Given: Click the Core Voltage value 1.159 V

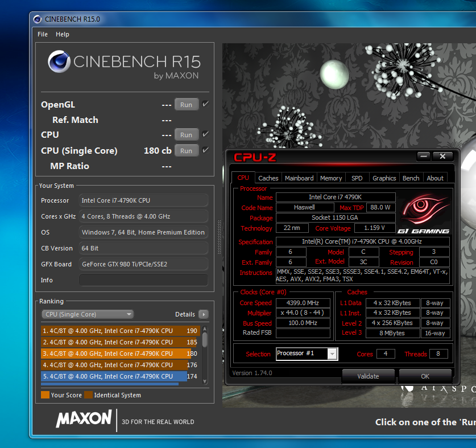Looking at the screenshot, I should (x=375, y=228).
